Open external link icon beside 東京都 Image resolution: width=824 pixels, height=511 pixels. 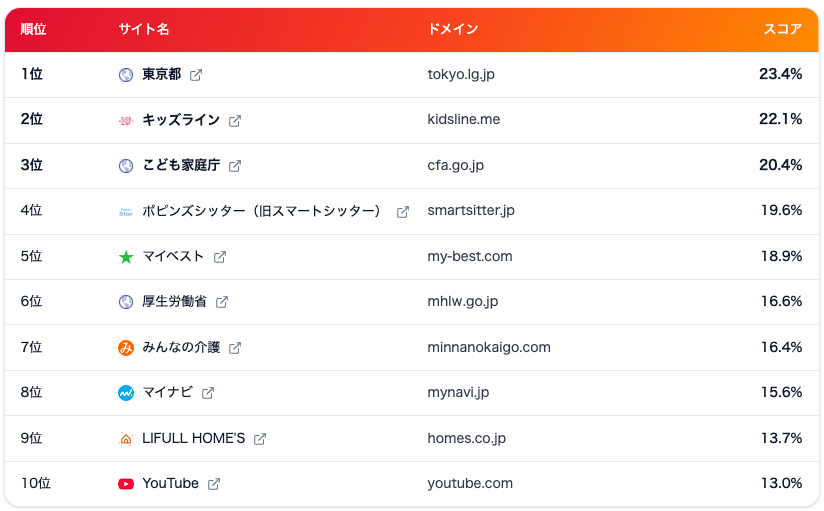(x=195, y=75)
